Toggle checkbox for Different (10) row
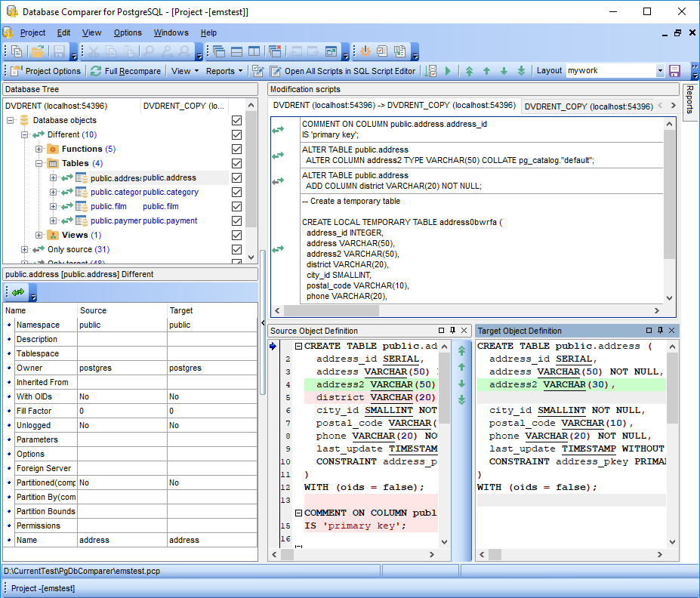 [x=236, y=134]
